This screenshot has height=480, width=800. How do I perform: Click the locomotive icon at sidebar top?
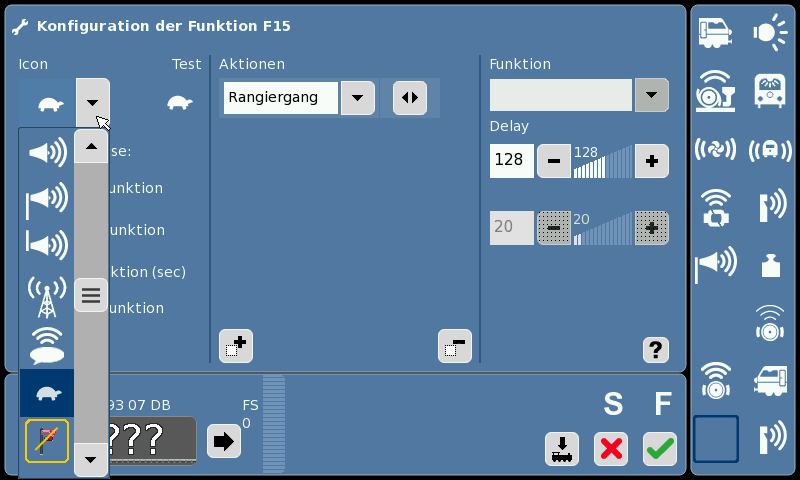point(715,33)
